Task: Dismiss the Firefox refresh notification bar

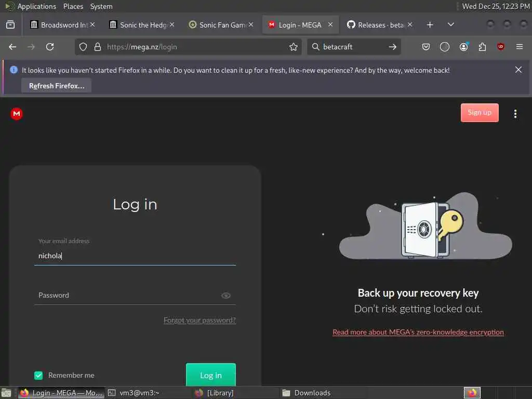Action: point(518,70)
